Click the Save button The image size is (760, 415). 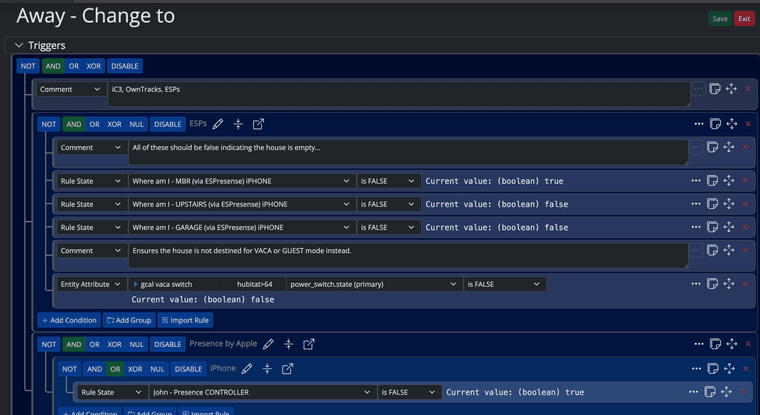[720, 19]
